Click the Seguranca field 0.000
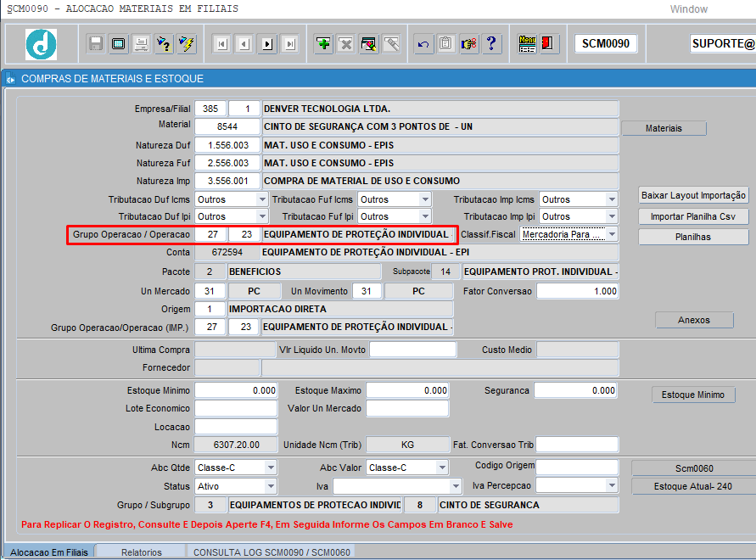This screenshot has height=560, width=756. (575, 390)
